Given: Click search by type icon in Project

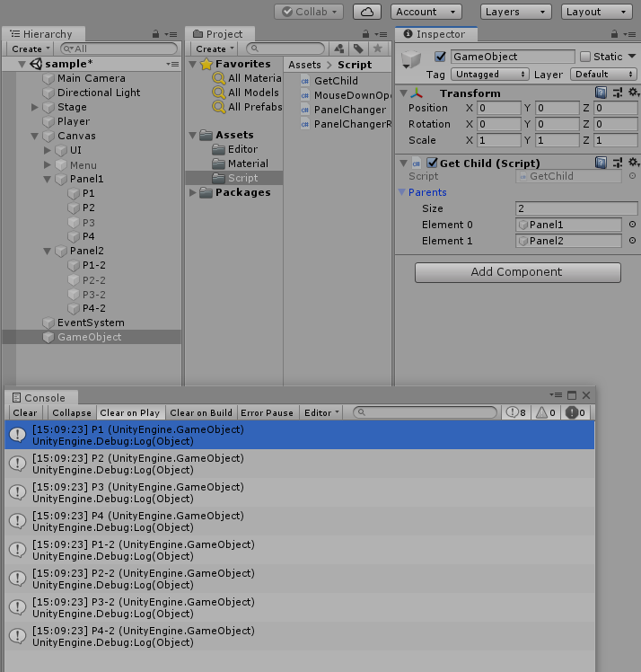Looking at the screenshot, I should [339, 49].
